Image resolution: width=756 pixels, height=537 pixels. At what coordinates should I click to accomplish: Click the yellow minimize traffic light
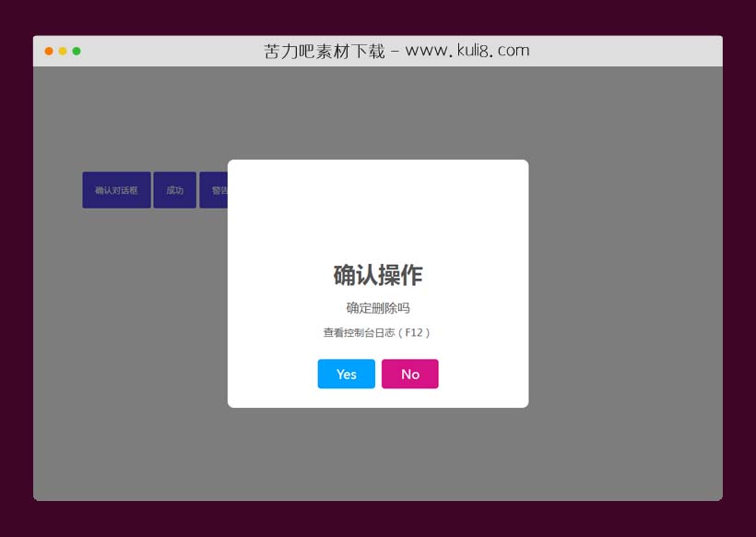pos(62,53)
